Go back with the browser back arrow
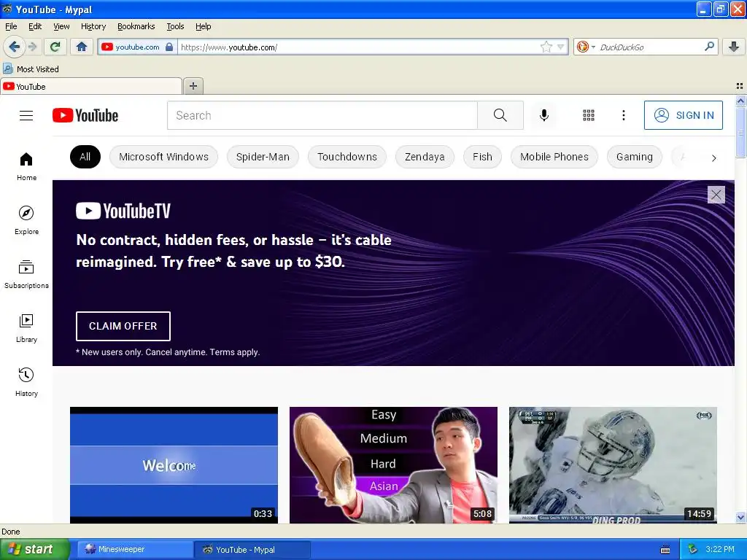This screenshot has height=560, width=747. click(14, 47)
